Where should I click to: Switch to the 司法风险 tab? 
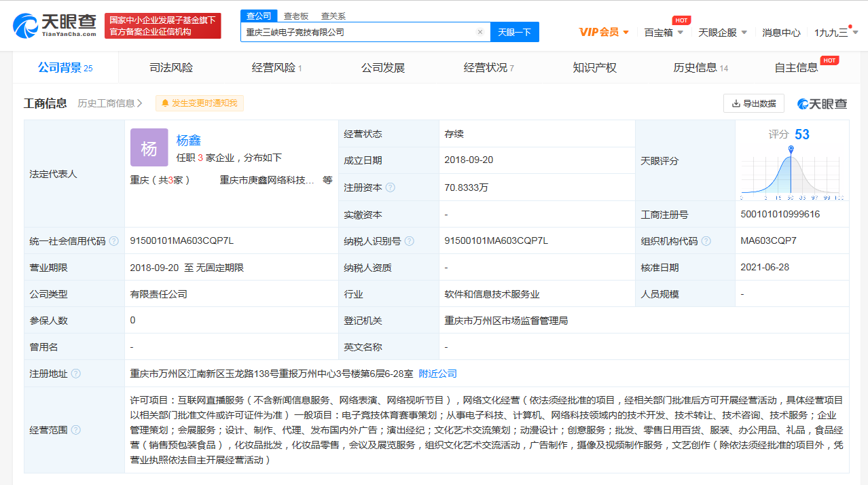[x=171, y=67]
